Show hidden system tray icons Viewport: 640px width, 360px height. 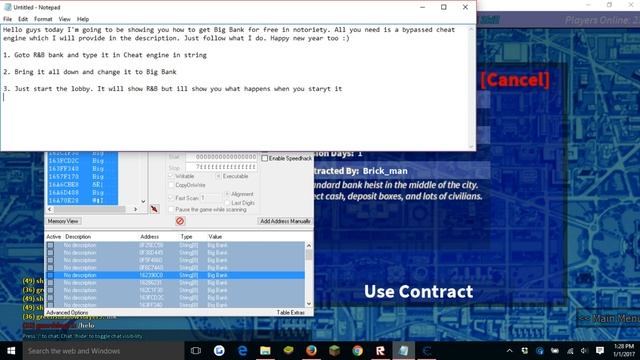click(x=509, y=351)
